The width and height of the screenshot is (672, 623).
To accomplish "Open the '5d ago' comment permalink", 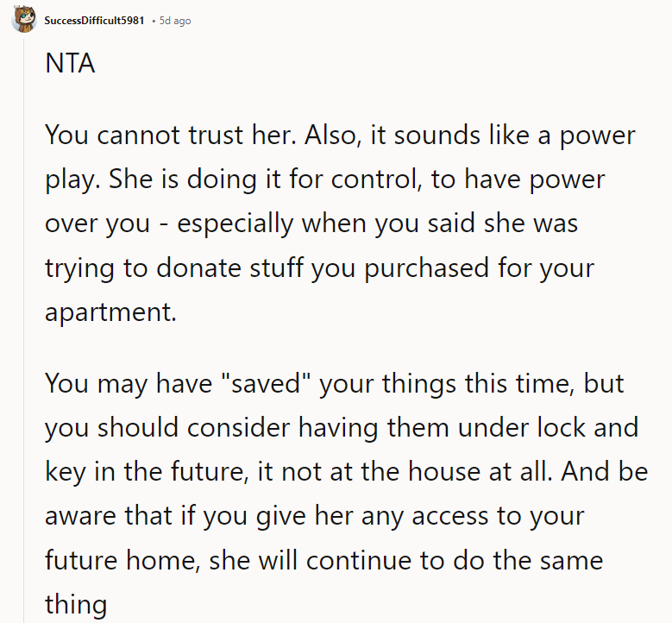I will [x=175, y=21].
